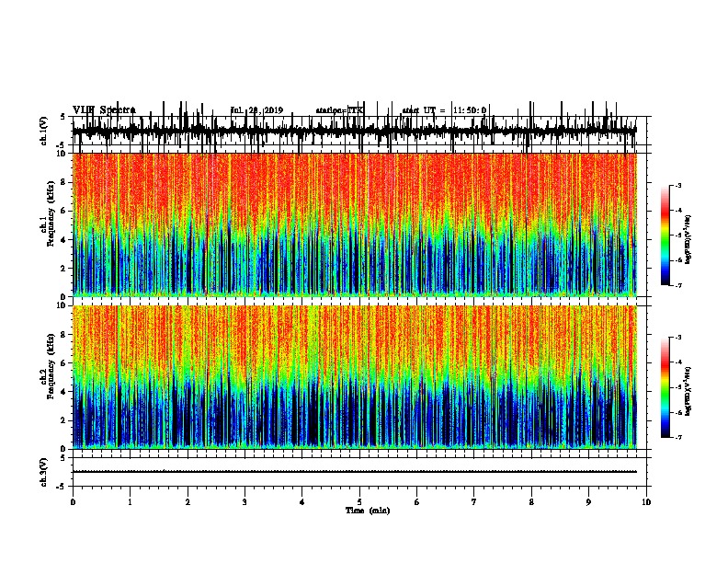Click the ch.1 color bar '-7' label

677,285
